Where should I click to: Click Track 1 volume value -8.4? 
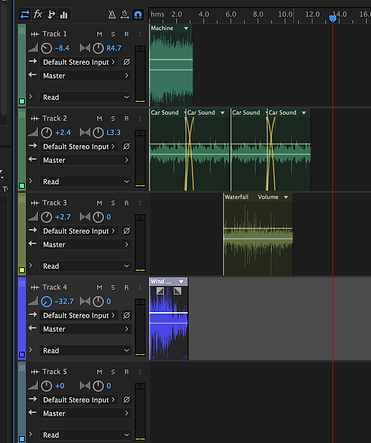pos(62,48)
